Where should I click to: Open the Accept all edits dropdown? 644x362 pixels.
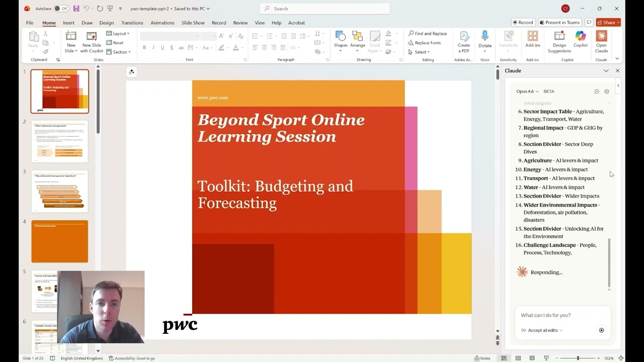pos(542,330)
